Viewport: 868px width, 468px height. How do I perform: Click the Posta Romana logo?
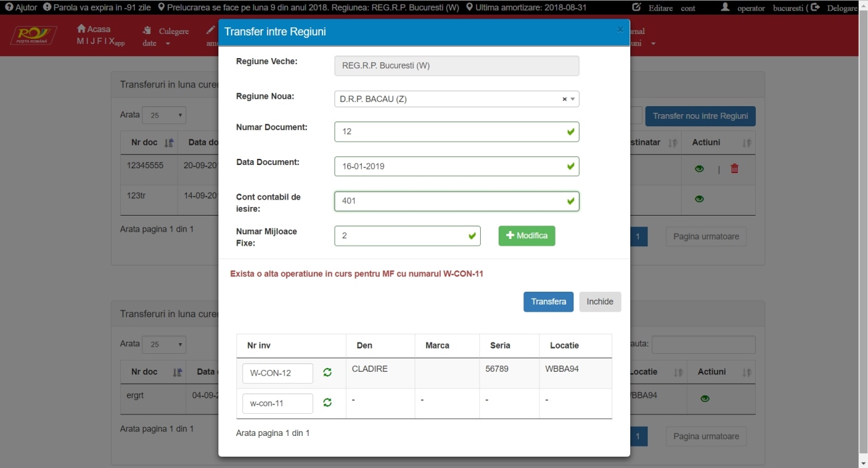(33, 35)
